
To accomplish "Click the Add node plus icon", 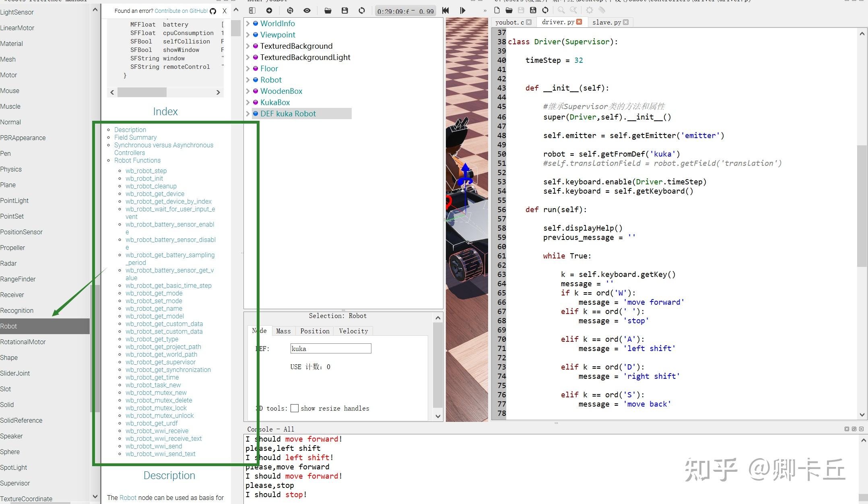I will coord(269,10).
